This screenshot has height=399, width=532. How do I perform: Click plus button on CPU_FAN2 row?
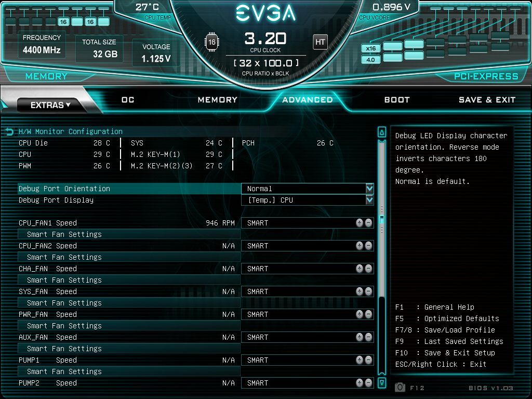(x=360, y=246)
